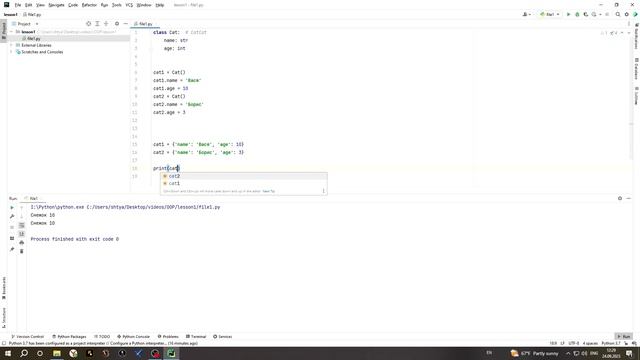Choose cat2 in the autocomplete popup
Screen dimensions: 640x360
[x=244, y=176]
